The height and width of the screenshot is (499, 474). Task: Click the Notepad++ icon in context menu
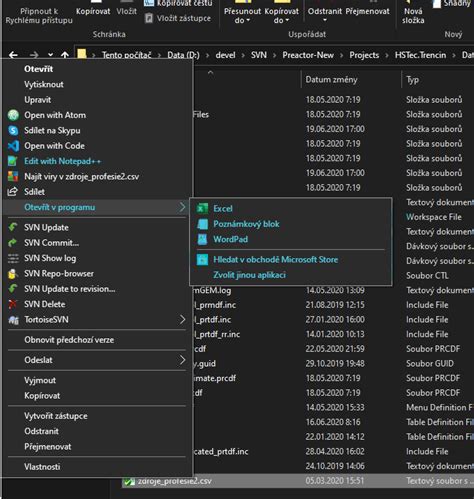click(x=13, y=161)
